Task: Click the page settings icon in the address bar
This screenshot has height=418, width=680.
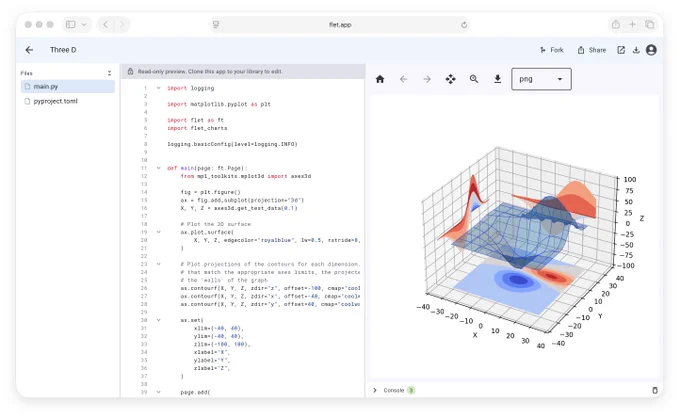Action: [x=216, y=25]
